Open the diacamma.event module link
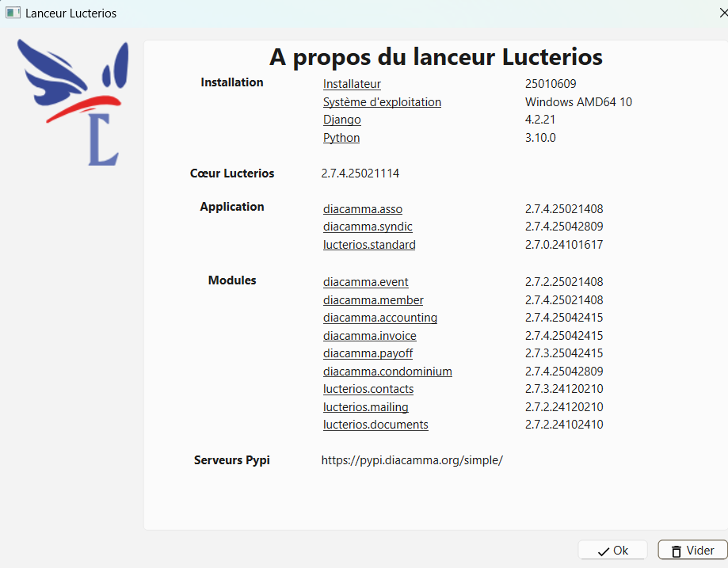 point(365,282)
